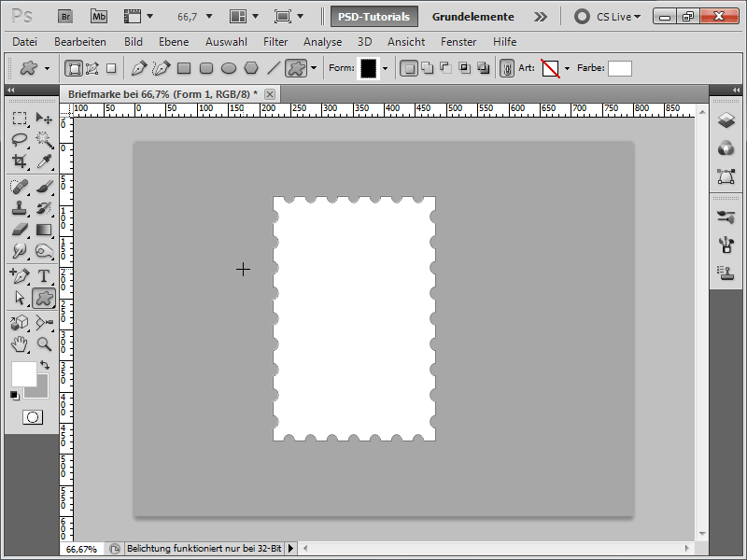Select the Custom Shape tool in toolbox

[44, 298]
